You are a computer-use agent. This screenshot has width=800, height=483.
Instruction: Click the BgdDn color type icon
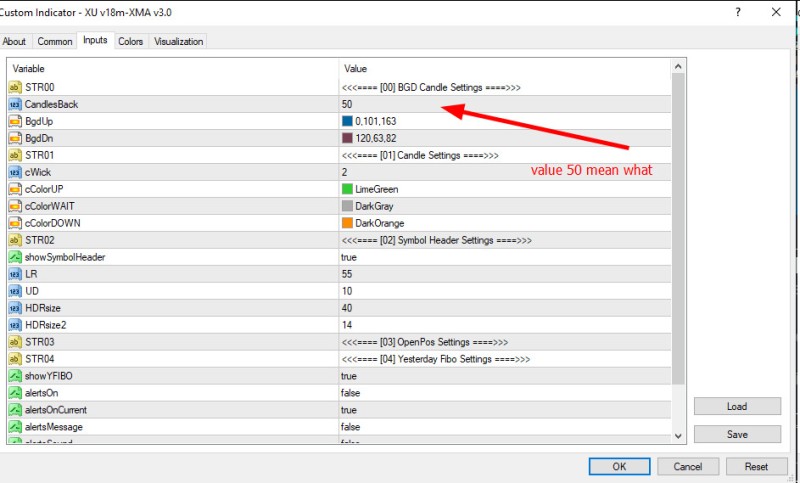pyautogui.click(x=15, y=138)
